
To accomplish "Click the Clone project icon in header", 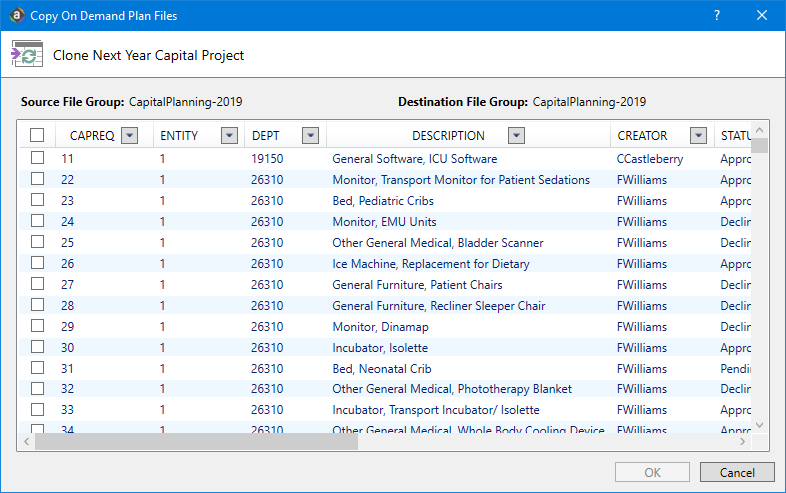I will [x=26, y=55].
